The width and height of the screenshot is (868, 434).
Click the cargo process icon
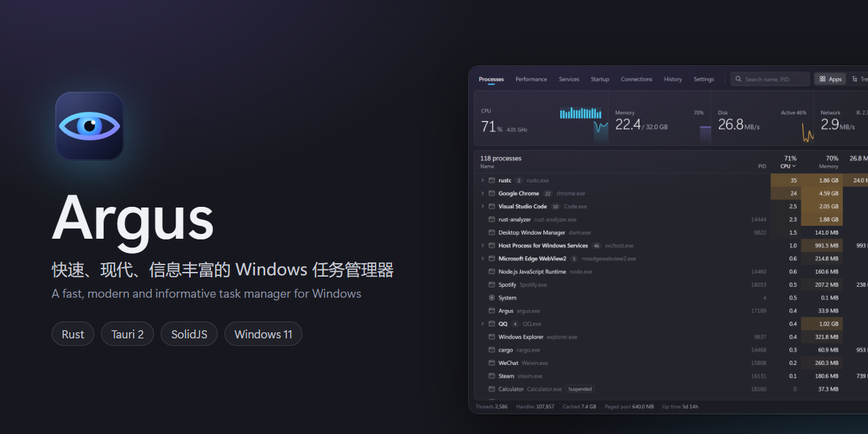tap(492, 350)
